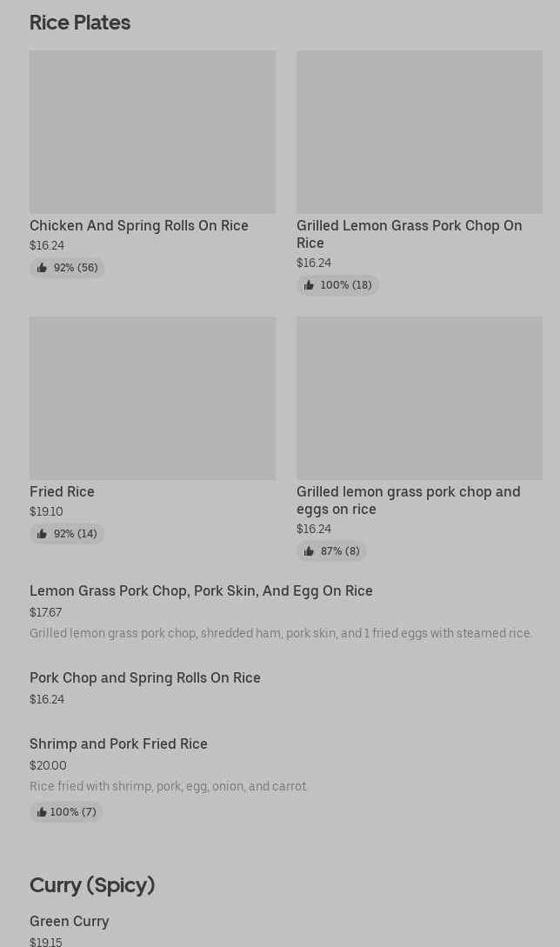The image size is (560, 947).
Task: Click thumbs-up icon under Grilled Lemon Grass Pork Chop
Action: click(309, 285)
